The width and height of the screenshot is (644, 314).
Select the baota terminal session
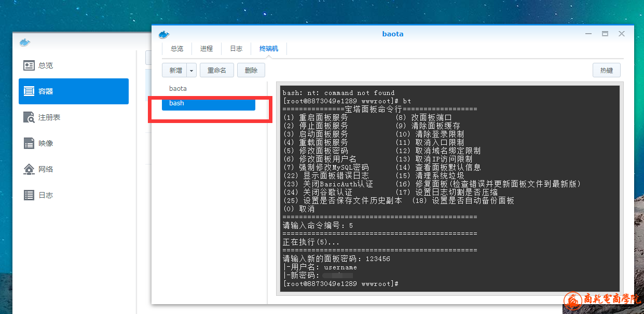point(178,89)
